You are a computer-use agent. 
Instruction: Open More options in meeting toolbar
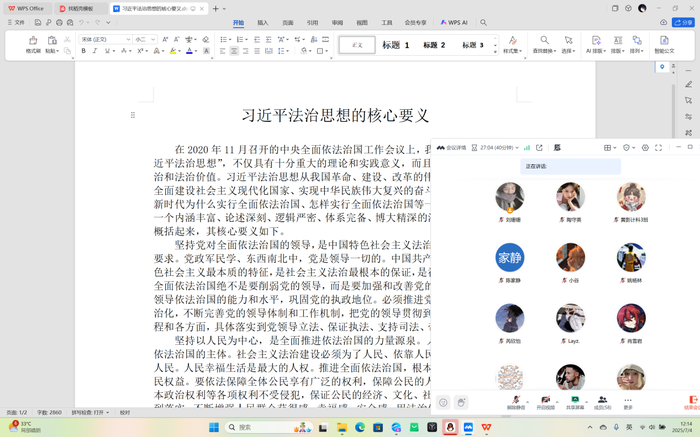click(628, 401)
